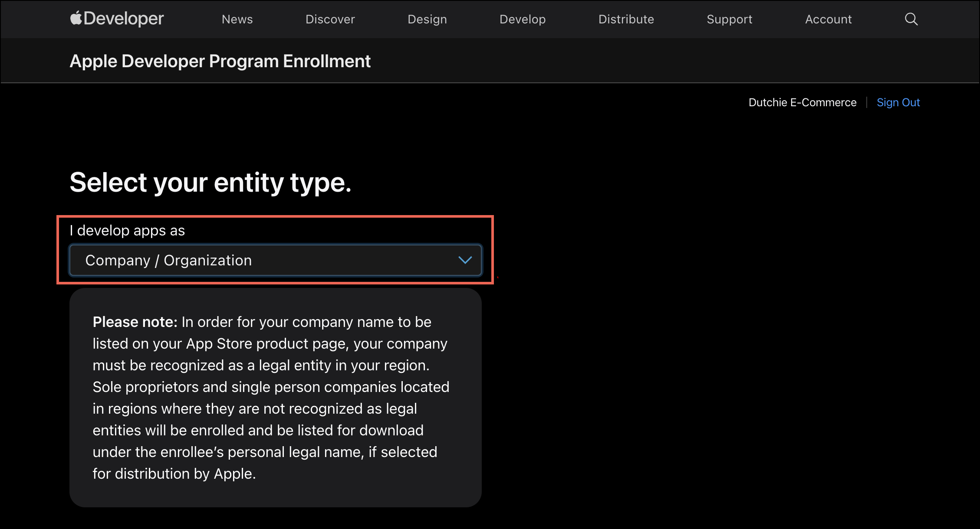Click the 'Select your entity type.' heading

point(210,182)
